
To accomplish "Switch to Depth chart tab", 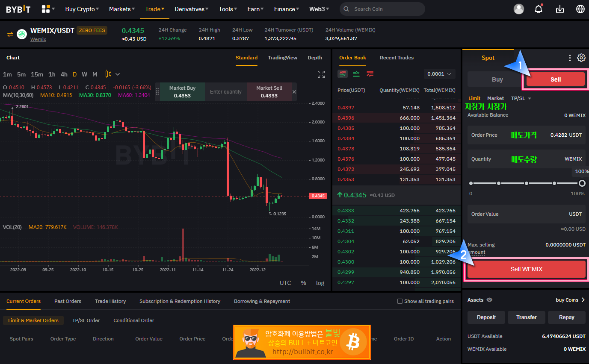I will tap(315, 58).
